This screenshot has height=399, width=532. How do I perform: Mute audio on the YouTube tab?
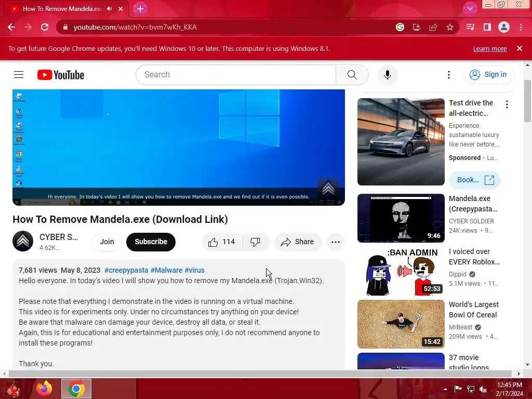[109, 9]
